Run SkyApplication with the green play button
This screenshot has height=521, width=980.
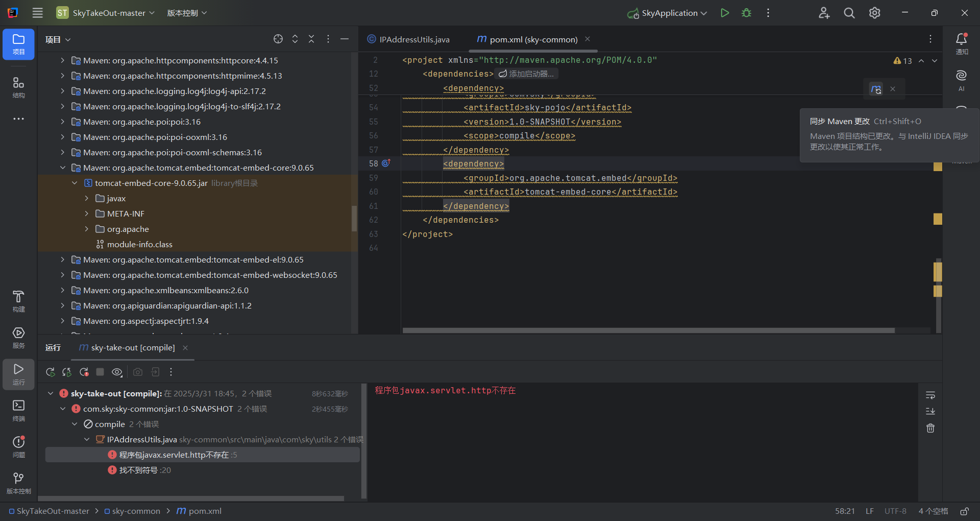pyautogui.click(x=725, y=13)
